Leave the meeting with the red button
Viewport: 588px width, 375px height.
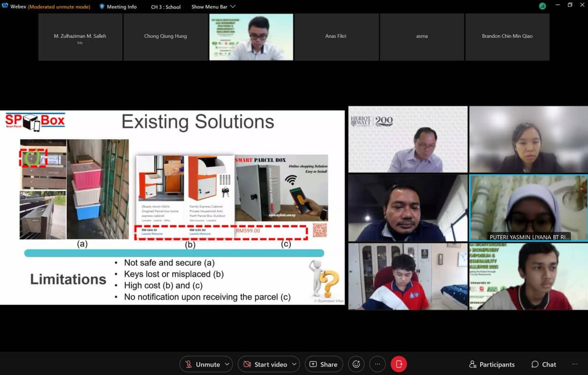point(399,364)
